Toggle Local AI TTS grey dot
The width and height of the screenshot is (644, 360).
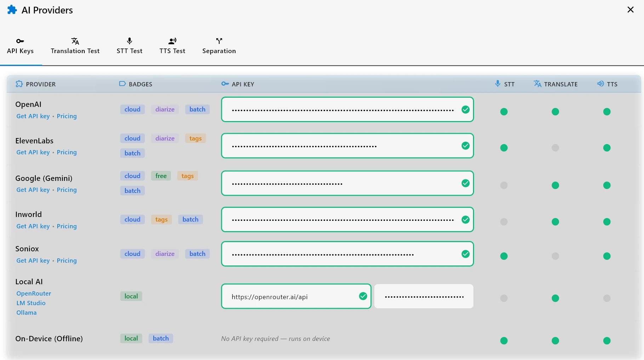[607, 298]
